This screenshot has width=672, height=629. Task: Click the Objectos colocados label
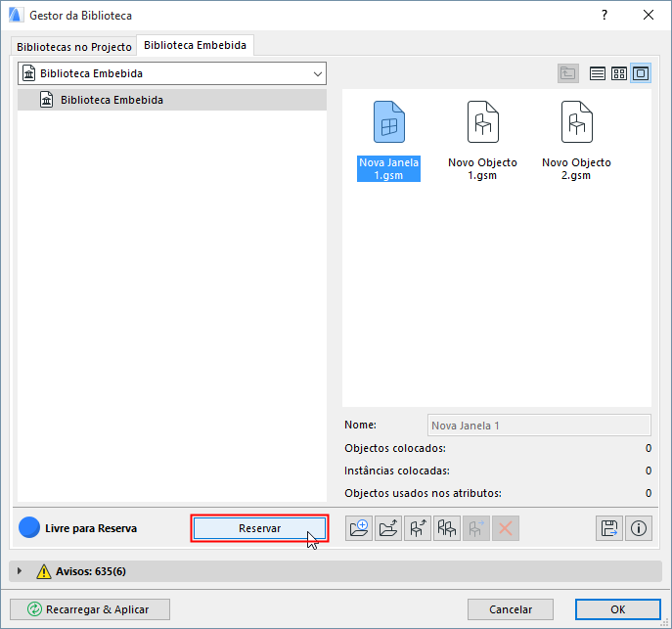(395, 448)
